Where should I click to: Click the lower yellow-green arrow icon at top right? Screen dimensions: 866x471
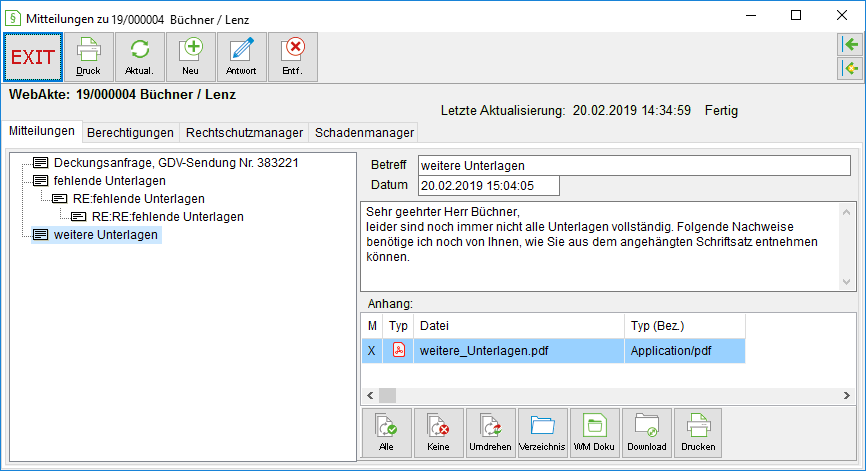[851, 68]
